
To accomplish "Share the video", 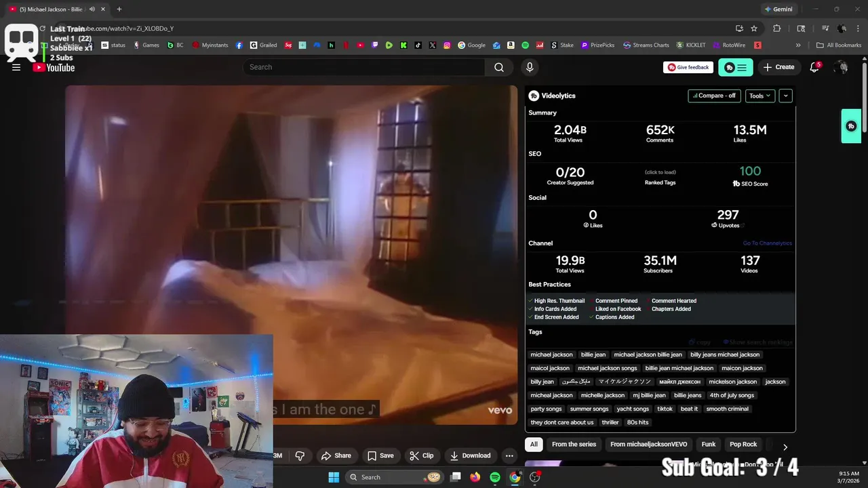I will tap(336, 455).
